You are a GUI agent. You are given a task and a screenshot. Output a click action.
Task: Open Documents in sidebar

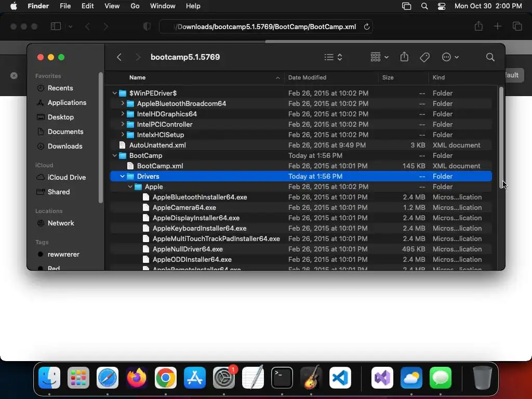pyautogui.click(x=65, y=132)
